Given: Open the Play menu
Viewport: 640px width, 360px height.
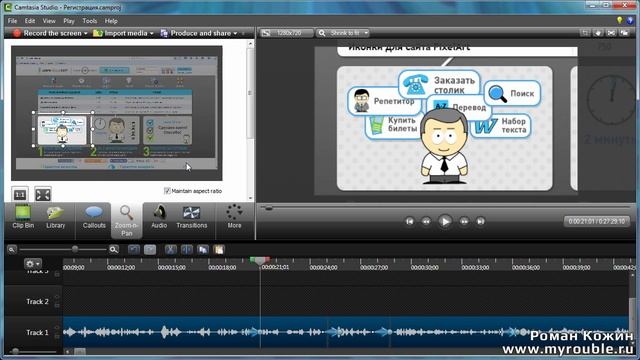Looking at the screenshot, I should [x=69, y=21].
